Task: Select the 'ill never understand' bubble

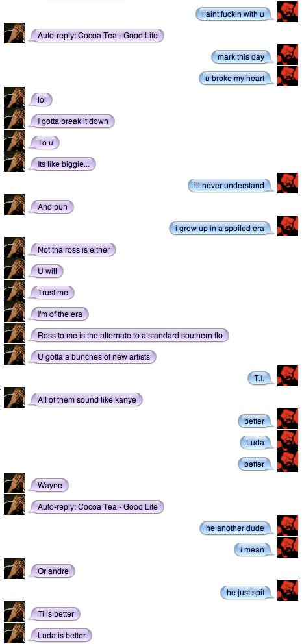Action: [x=232, y=186]
